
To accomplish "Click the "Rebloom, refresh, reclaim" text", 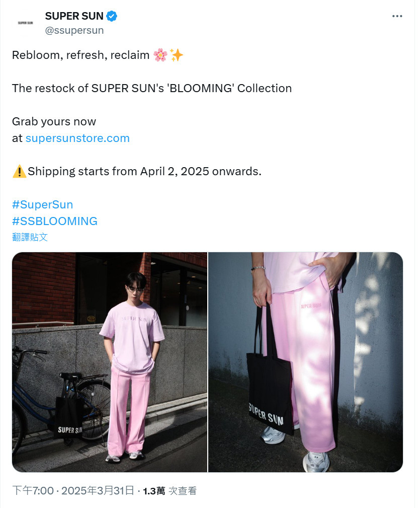I will pos(80,55).
